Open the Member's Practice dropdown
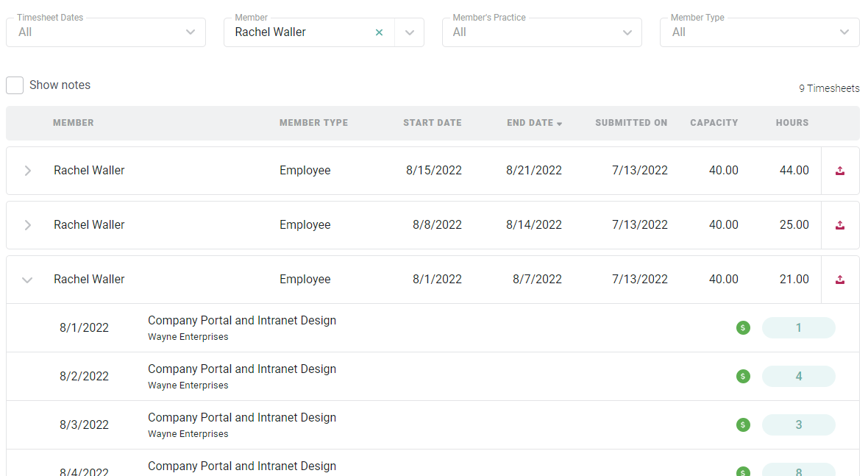This screenshot has width=868, height=476. [x=627, y=32]
